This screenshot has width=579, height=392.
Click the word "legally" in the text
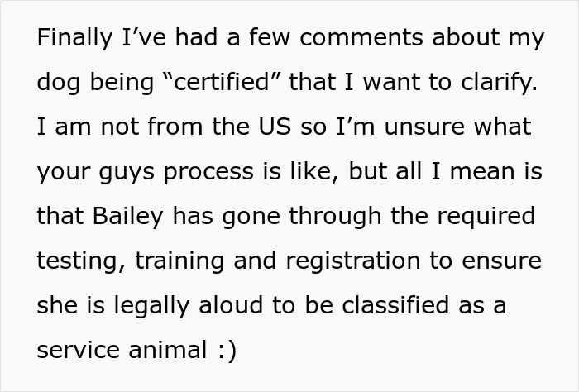tap(151, 306)
